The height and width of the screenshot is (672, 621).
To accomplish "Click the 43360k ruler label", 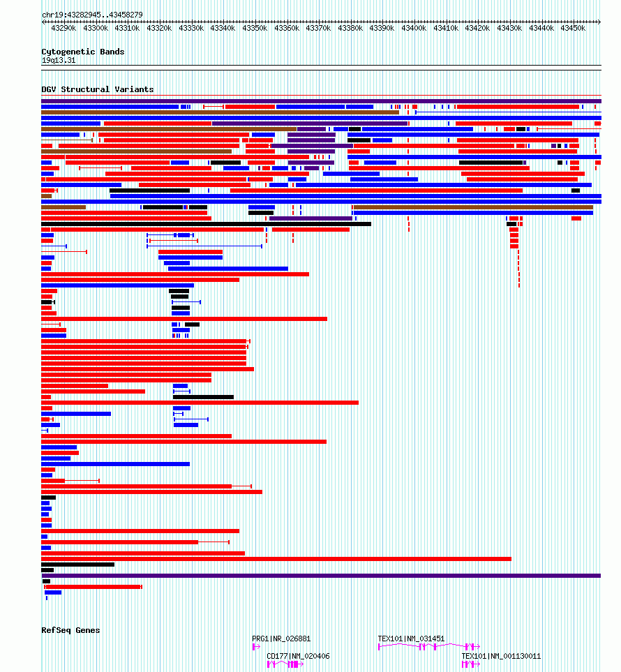I will point(287,29).
